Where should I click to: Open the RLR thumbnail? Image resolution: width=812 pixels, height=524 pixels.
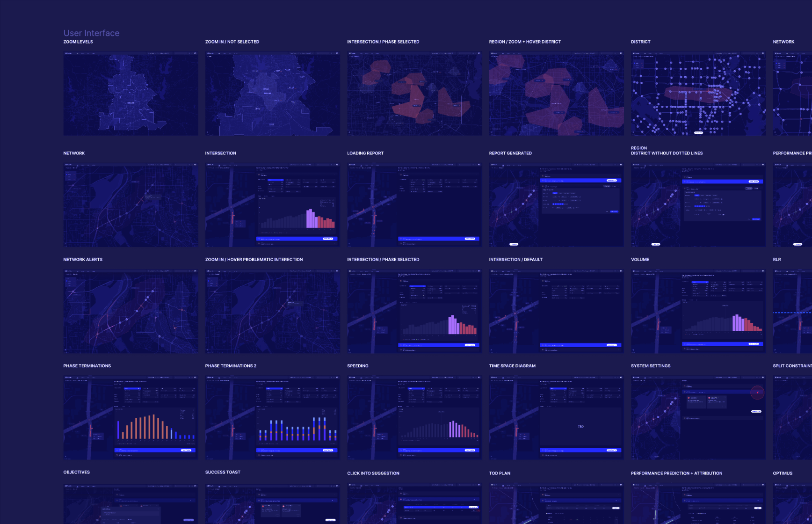point(792,311)
